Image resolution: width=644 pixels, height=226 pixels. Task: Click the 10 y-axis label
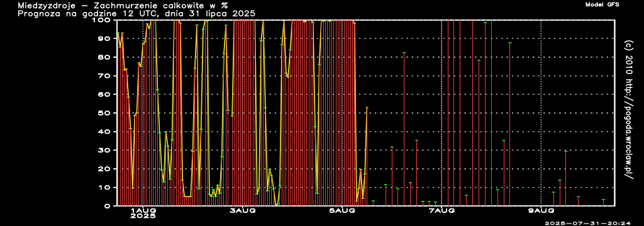(x=105, y=188)
